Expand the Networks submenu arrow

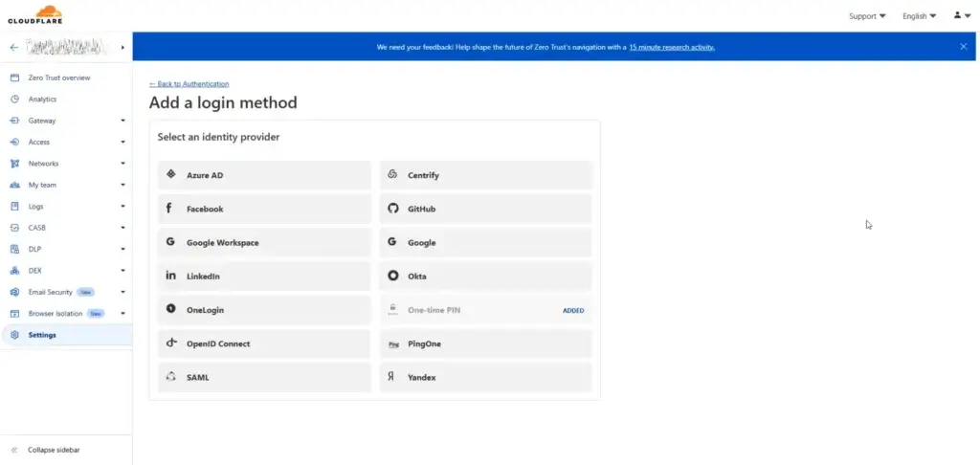(123, 164)
